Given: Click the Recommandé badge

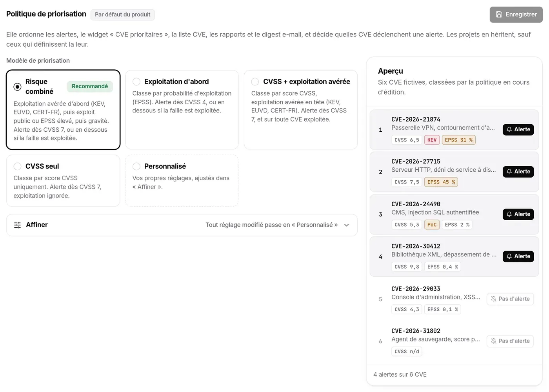Looking at the screenshot, I should tap(90, 86).
